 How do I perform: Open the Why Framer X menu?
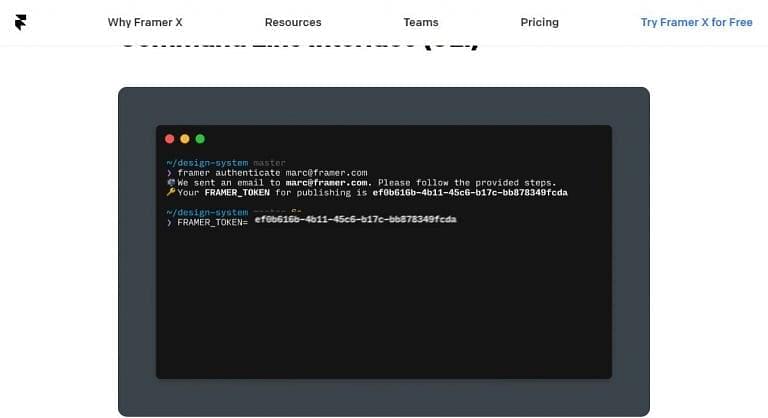(x=145, y=23)
